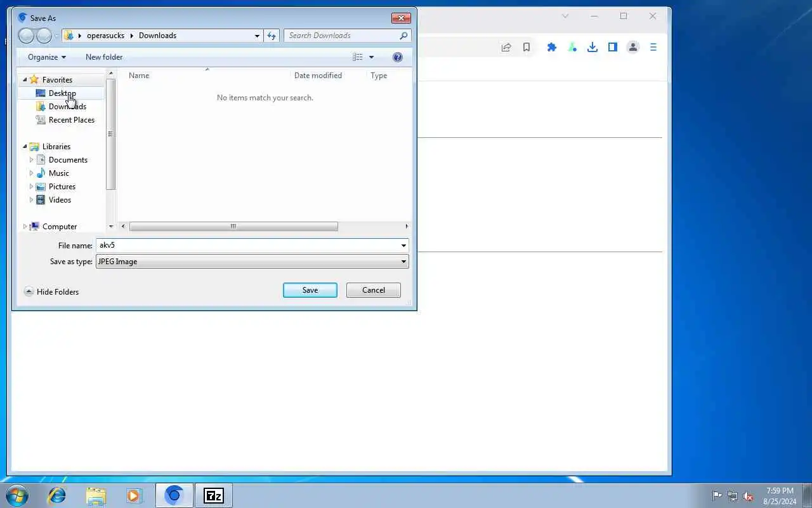This screenshot has height=508, width=812.
Task: Click Hide Folders
Action: coord(51,292)
